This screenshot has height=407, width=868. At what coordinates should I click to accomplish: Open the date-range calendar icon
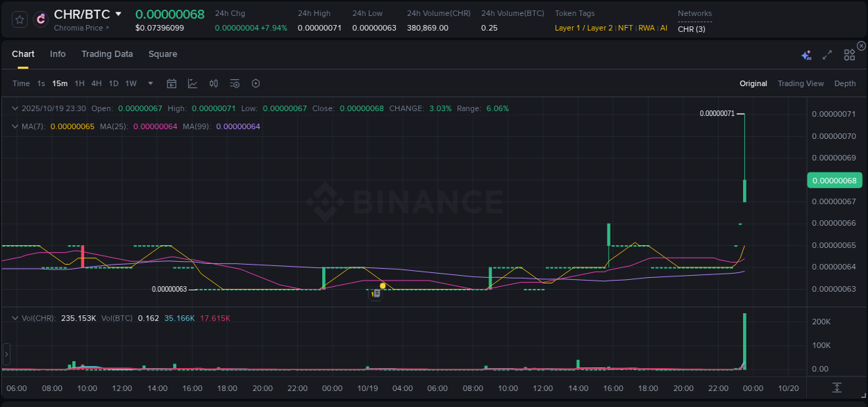tap(172, 83)
